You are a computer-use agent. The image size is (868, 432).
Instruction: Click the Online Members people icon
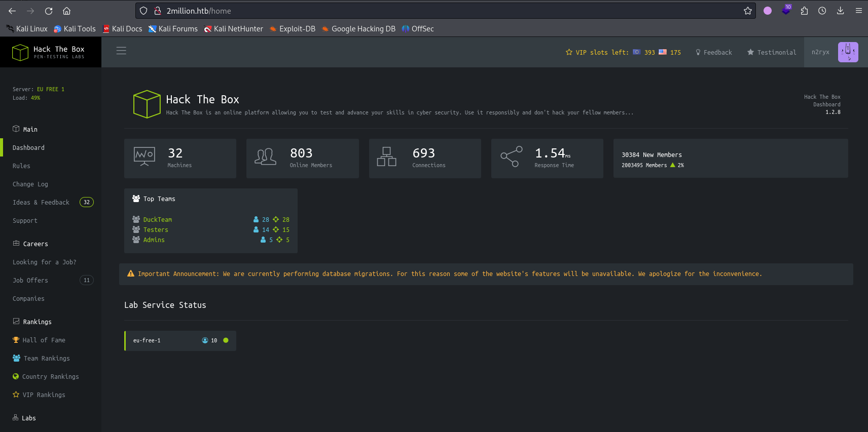click(x=265, y=156)
